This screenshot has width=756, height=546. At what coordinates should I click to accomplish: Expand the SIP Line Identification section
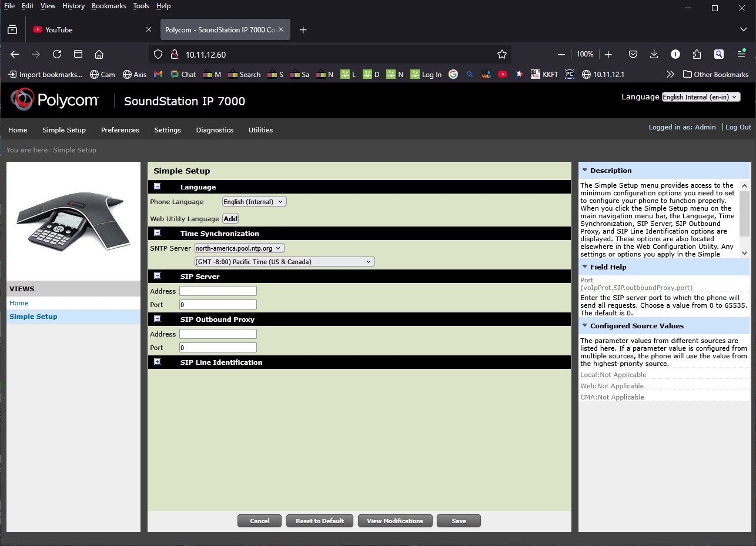(x=157, y=362)
